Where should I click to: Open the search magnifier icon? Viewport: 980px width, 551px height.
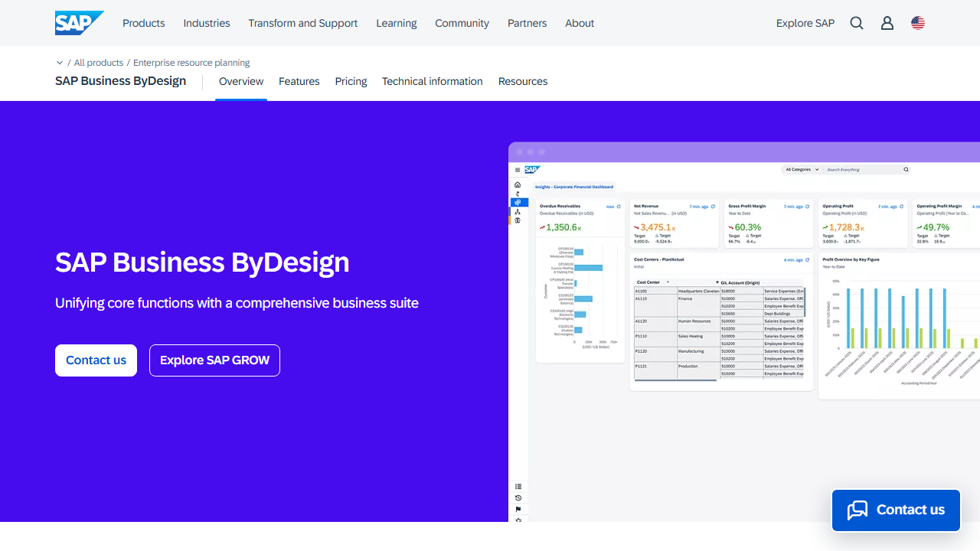click(x=857, y=23)
